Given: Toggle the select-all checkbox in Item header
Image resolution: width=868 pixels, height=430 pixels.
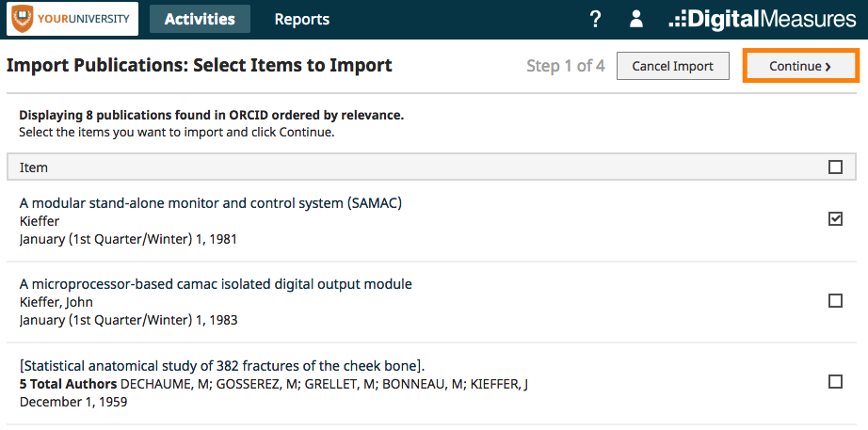Looking at the screenshot, I should point(835,167).
